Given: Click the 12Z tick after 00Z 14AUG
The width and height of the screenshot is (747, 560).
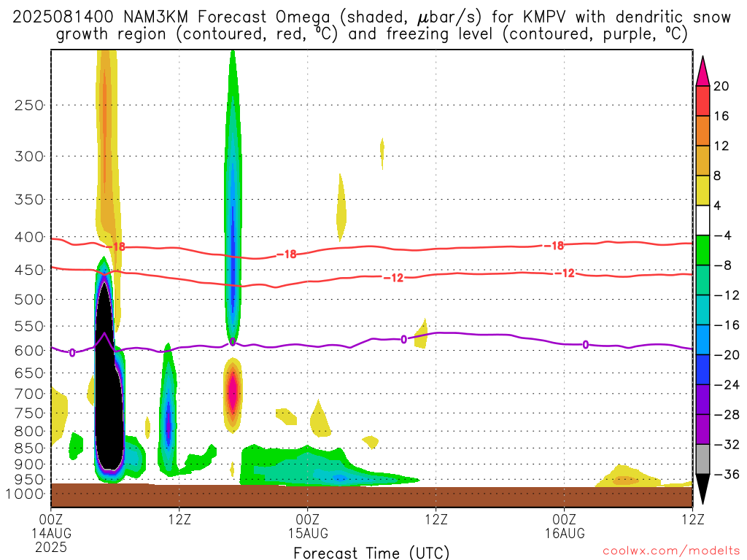Looking at the screenshot, I should [179, 519].
